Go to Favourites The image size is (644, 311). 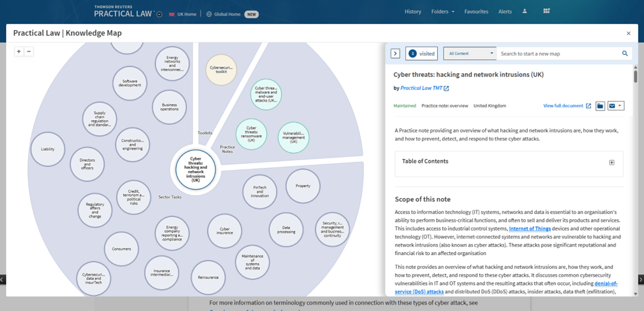(x=476, y=12)
